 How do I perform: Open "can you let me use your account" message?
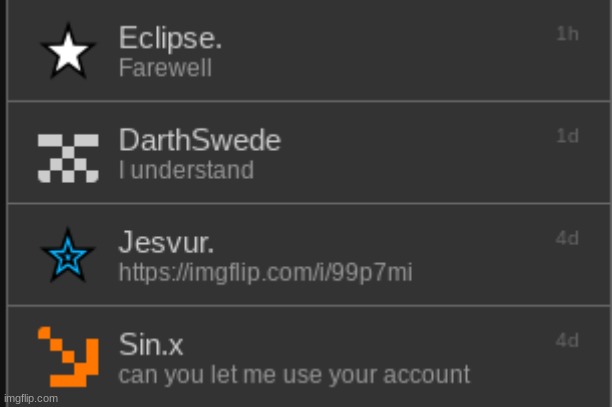(294, 375)
